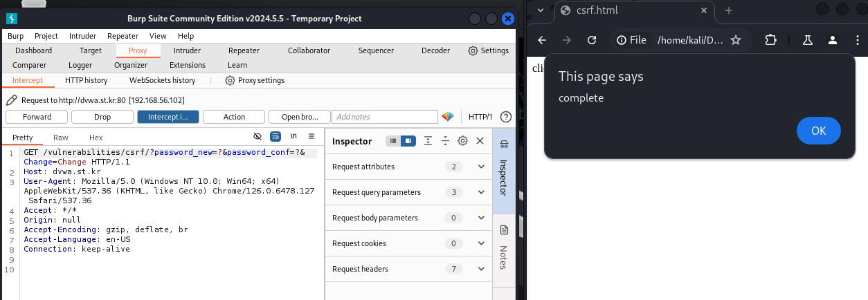This screenshot has height=300, width=868.
Task: Open the Notes side tab
Action: click(x=504, y=249)
